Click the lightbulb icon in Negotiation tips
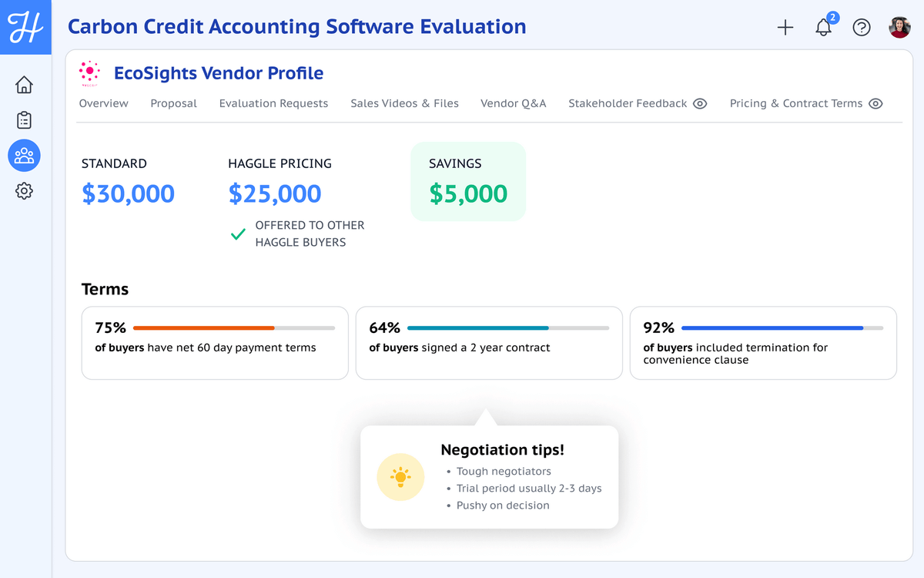Screen dimensions: 924x578 tap(400, 477)
